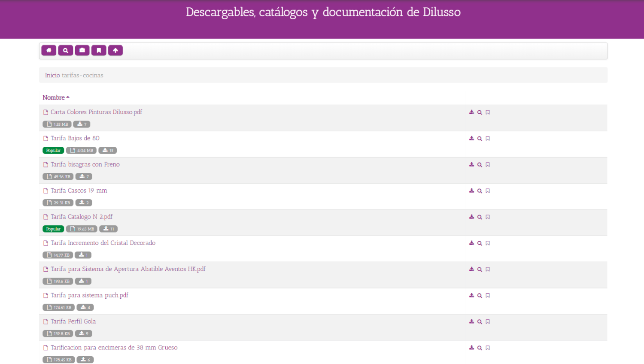Download Tarifa Catalogo N 2.pdf via row icon

coord(471,217)
